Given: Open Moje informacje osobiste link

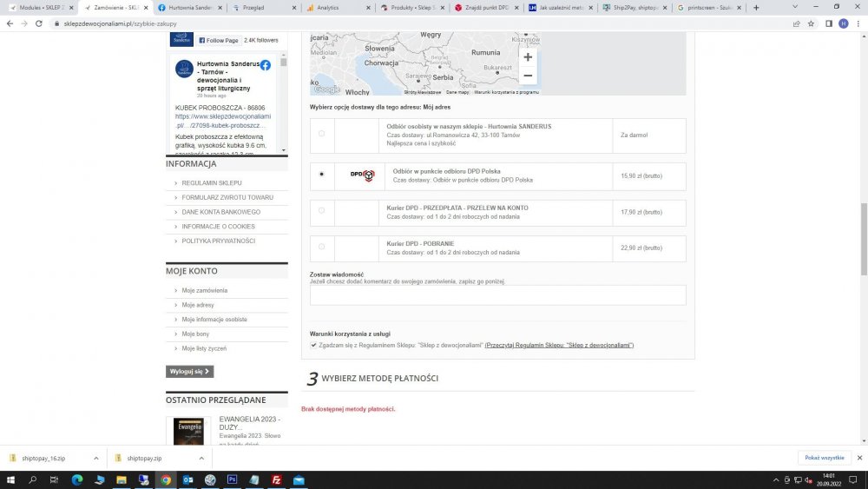Looking at the screenshot, I should [214, 320].
